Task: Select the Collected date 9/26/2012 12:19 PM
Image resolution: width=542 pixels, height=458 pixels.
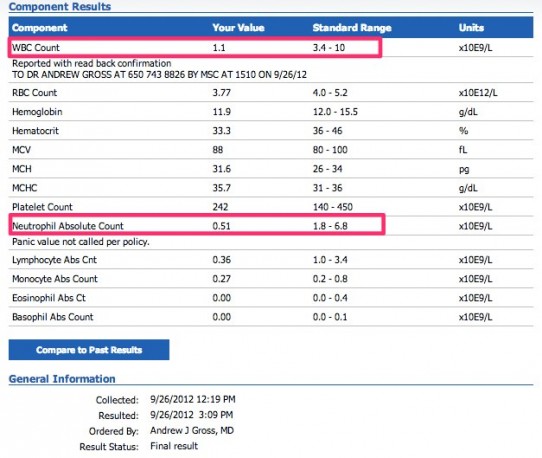Action: pyautogui.click(x=193, y=399)
